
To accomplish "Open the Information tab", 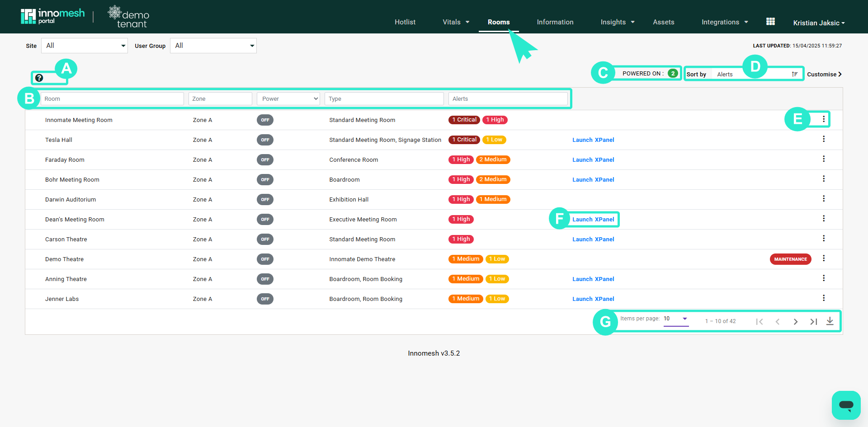I will (555, 22).
